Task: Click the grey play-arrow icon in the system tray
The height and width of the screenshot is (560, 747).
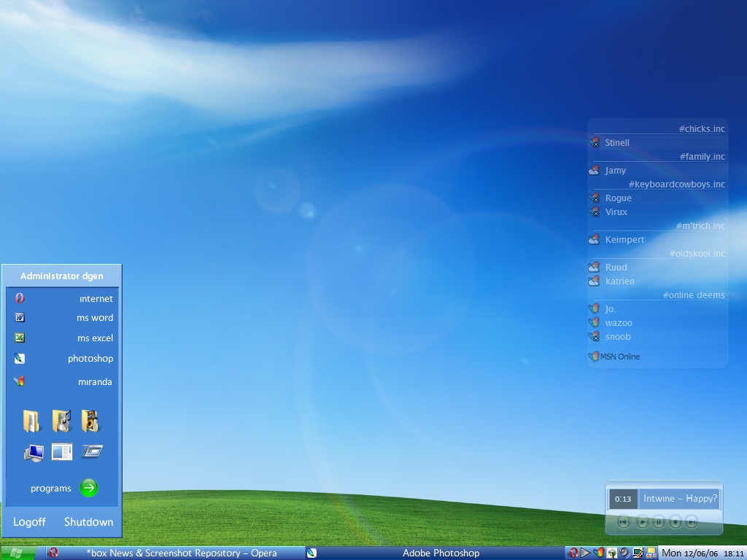Action: coord(586,553)
